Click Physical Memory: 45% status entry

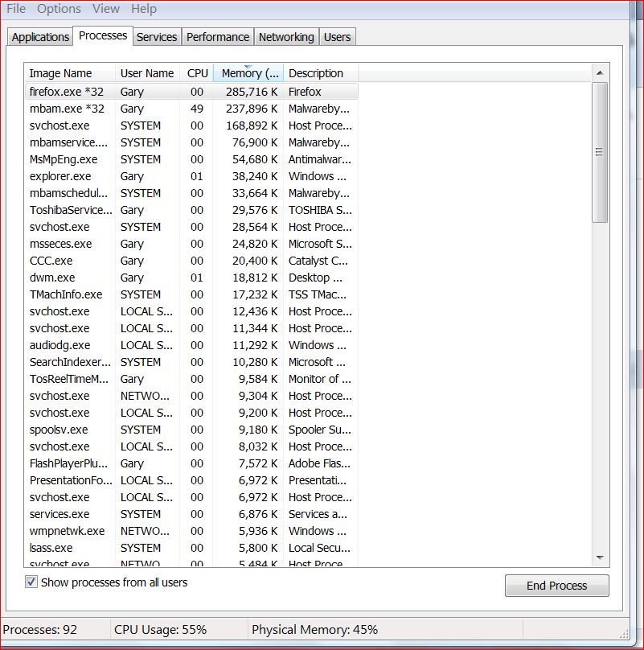[314, 629]
